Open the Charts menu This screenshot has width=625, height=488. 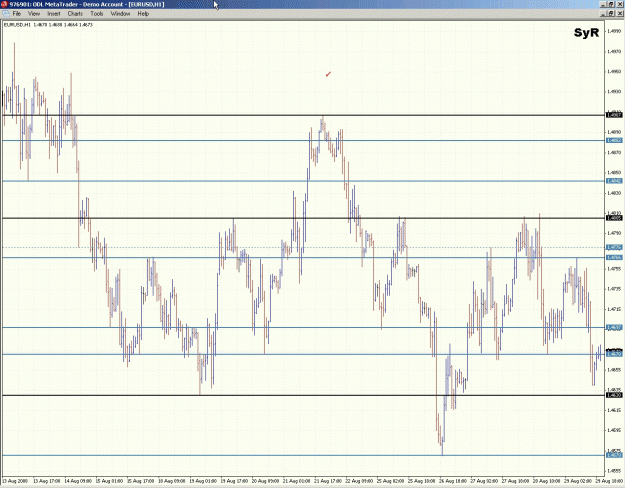point(75,14)
